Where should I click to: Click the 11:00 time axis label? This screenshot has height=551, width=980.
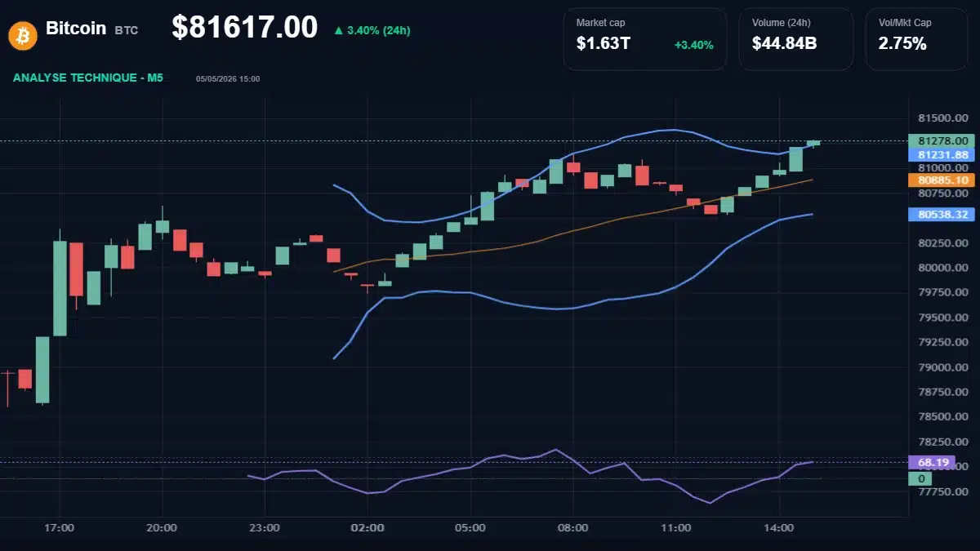pos(676,528)
